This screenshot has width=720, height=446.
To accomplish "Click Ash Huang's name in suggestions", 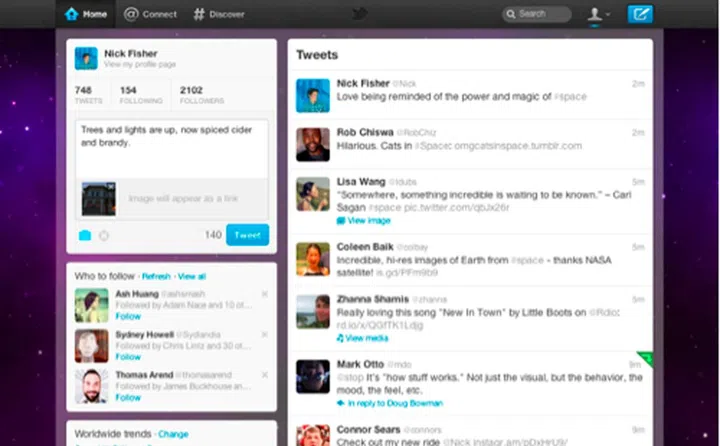I will (137, 294).
